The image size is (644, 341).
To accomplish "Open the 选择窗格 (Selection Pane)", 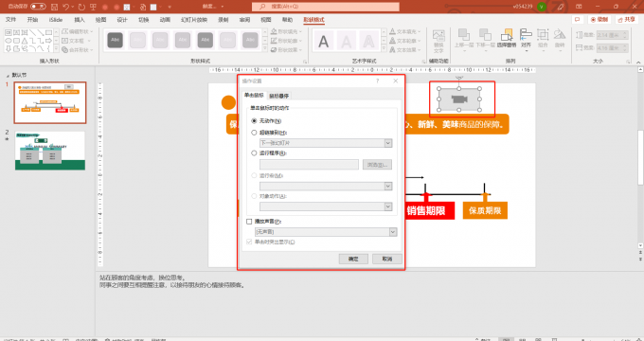I will pos(507,38).
